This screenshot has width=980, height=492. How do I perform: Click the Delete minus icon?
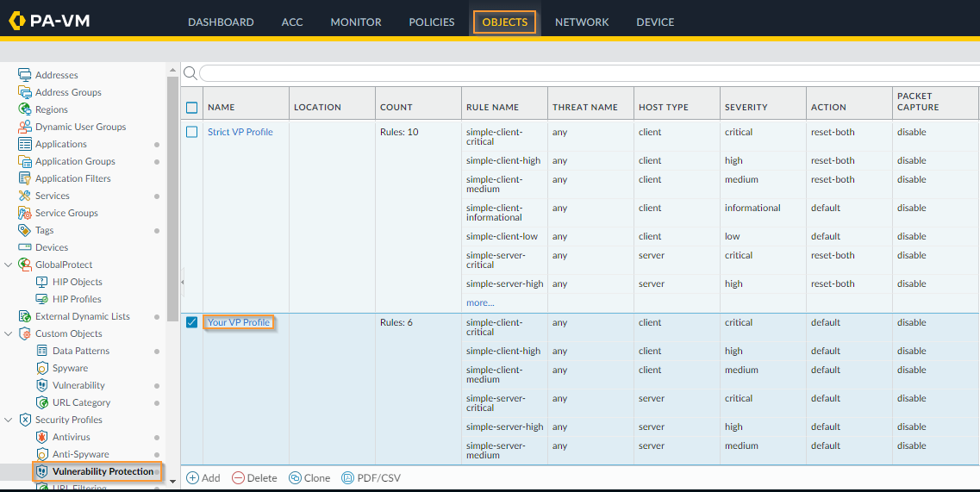point(238,478)
